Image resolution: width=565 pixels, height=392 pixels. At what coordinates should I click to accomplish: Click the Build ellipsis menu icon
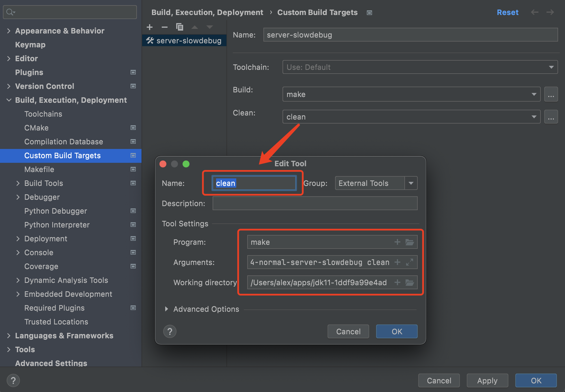coord(551,94)
